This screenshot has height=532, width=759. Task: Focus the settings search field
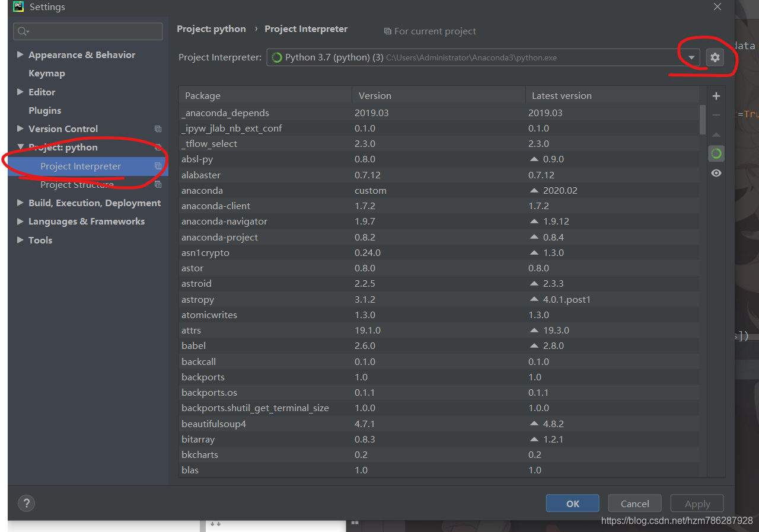pyautogui.click(x=88, y=31)
